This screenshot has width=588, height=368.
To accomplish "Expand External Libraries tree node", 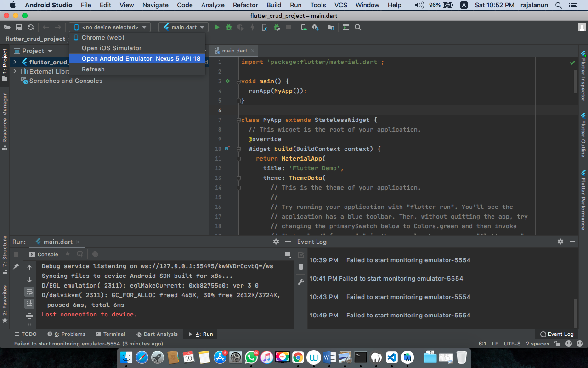I will 15,71.
